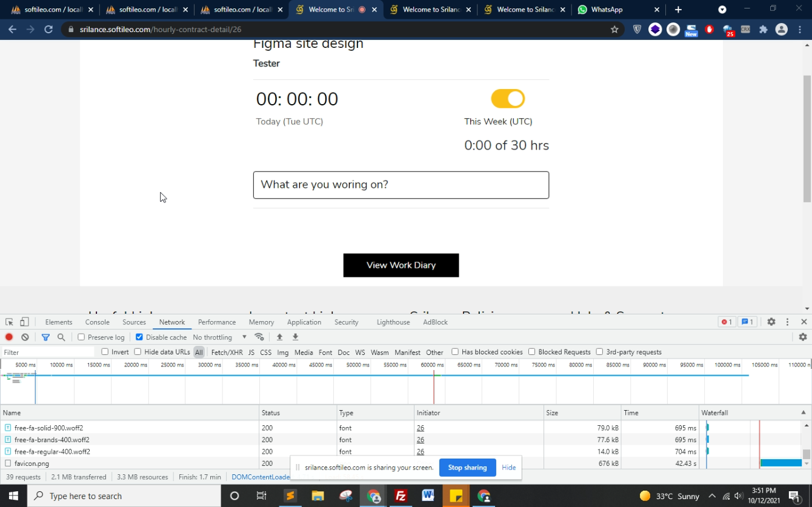Stop recording network log
This screenshot has height=507, width=812.
pyautogui.click(x=9, y=337)
